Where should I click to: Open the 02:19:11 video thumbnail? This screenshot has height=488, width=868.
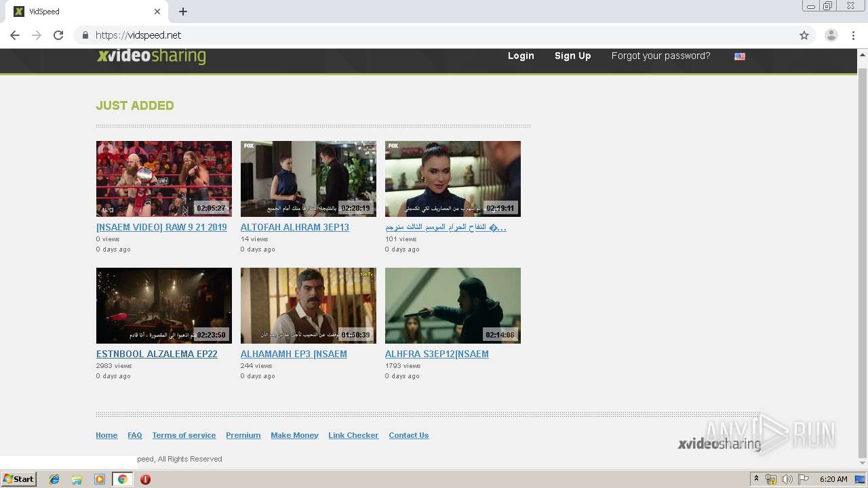click(453, 179)
